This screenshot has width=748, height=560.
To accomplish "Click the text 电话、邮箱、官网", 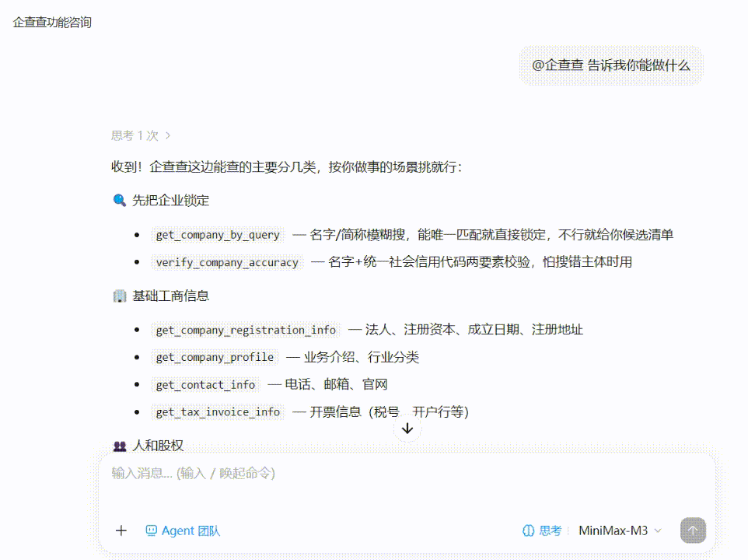I will pos(337,384).
